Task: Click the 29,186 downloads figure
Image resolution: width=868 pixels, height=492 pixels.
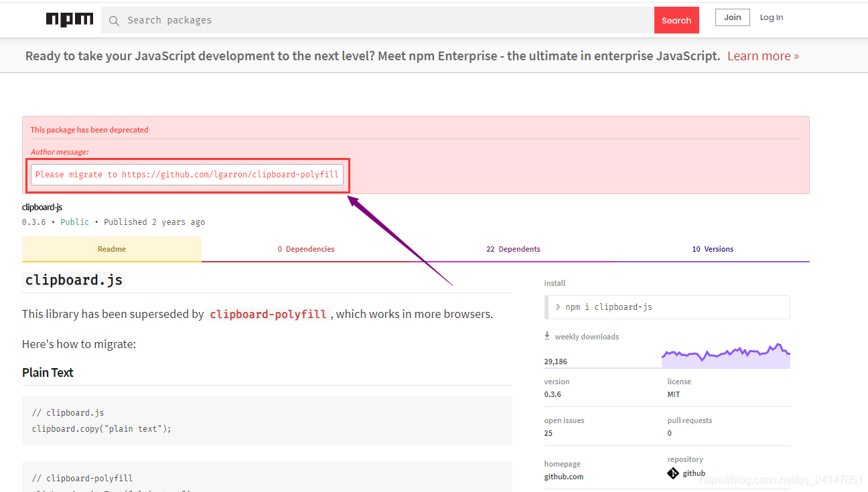Action: (556, 361)
